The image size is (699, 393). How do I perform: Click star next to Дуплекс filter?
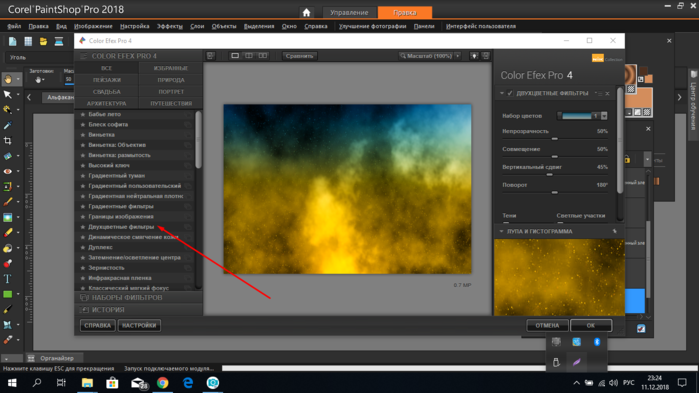[82, 247]
